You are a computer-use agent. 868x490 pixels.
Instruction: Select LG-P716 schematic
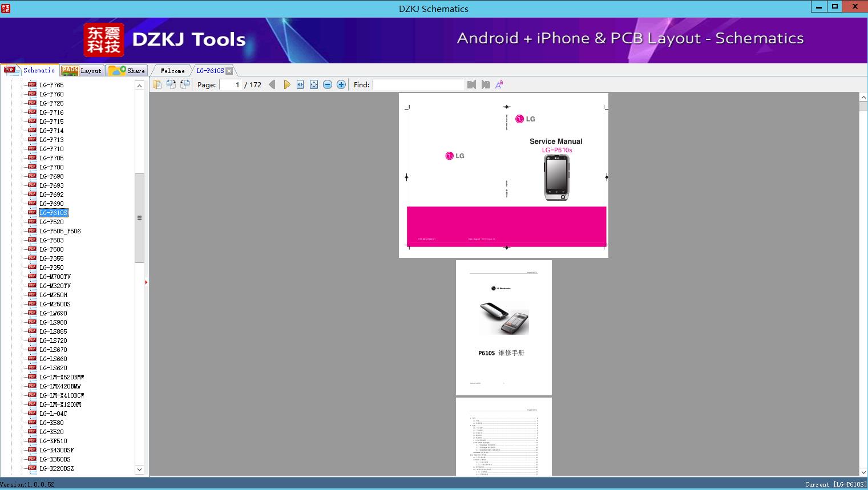[x=51, y=112]
